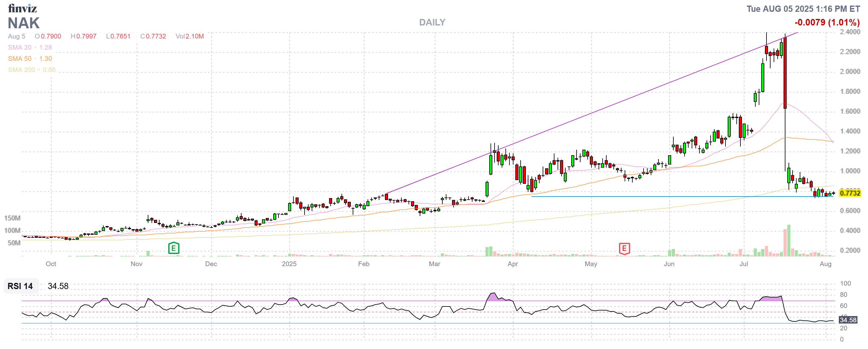868x349 pixels.
Task: Select the SMA 50 legend label
Action: point(20,59)
